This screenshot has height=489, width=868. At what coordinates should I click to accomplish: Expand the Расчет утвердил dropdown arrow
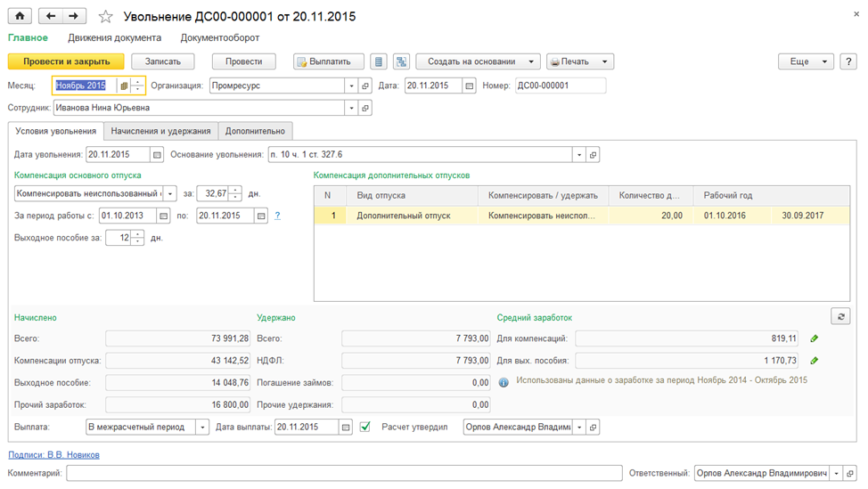(x=579, y=427)
